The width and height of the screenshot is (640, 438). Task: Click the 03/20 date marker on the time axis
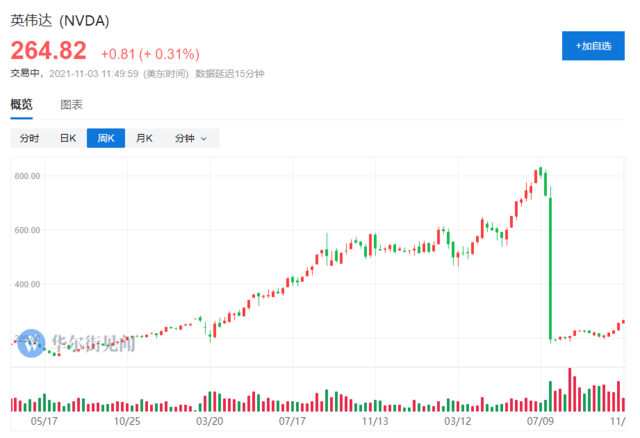click(209, 421)
